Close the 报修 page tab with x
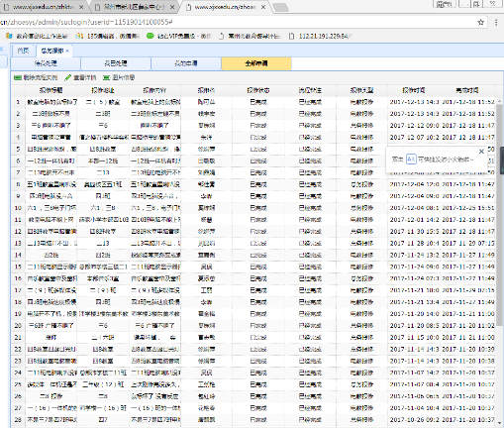 tap(67, 51)
